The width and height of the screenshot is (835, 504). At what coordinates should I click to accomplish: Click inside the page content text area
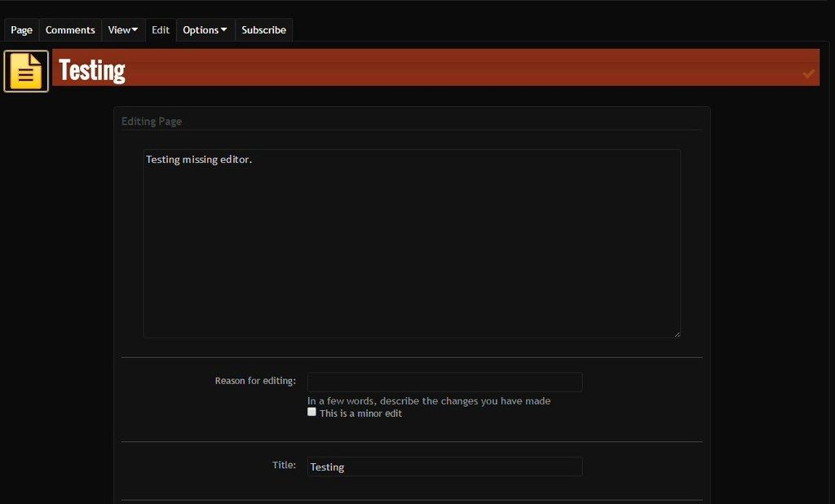click(x=412, y=244)
